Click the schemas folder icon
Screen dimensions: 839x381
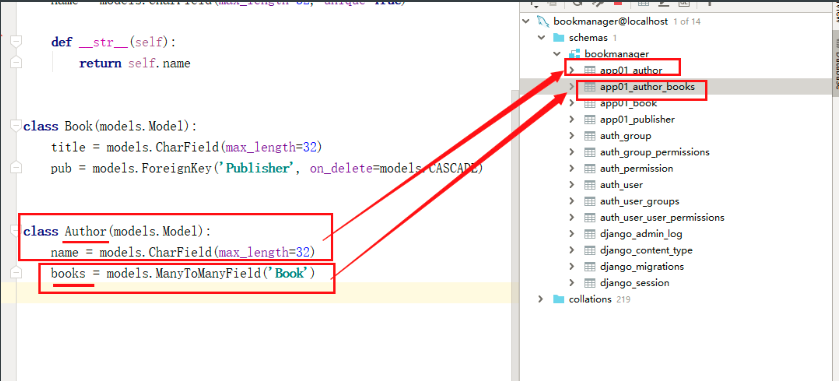point(559,37)
